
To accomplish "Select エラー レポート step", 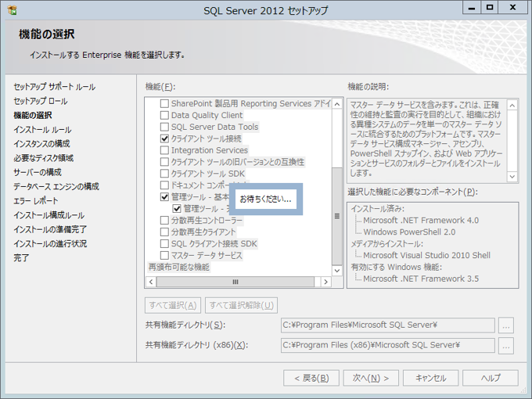I will click(36, 201).
